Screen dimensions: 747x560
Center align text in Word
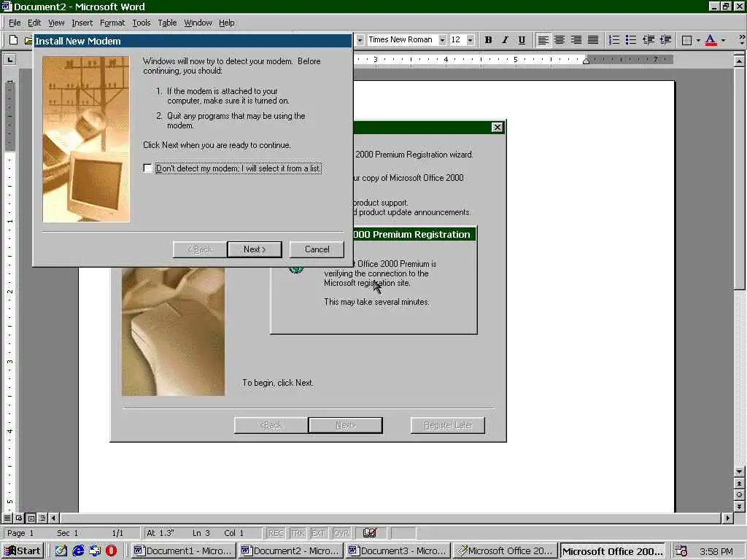tap(560, 40)
